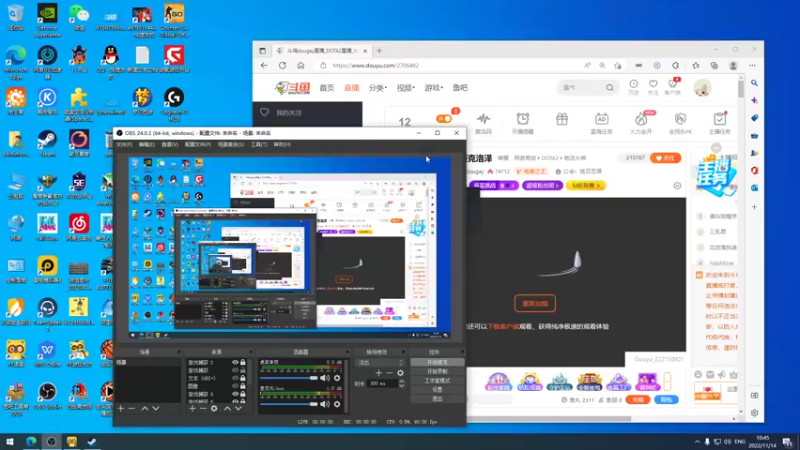This screenshot has height=450, width=800.
Task: Add a scene transition with plus icon
Action: (x=379, y=373)
